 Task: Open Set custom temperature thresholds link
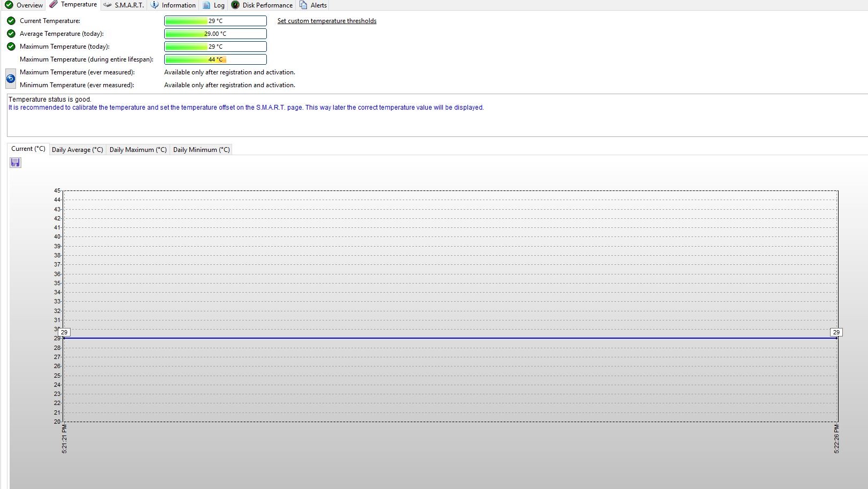point(327,21)
